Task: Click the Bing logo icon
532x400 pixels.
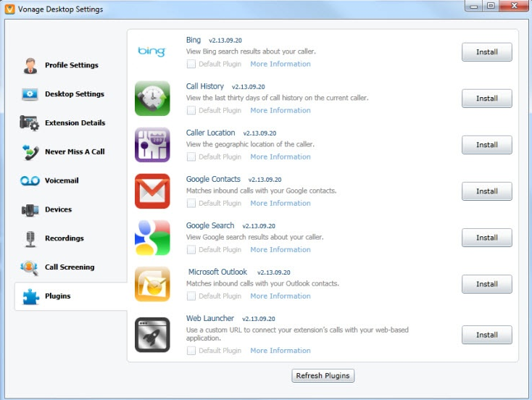Action: [x=151, y=51]
